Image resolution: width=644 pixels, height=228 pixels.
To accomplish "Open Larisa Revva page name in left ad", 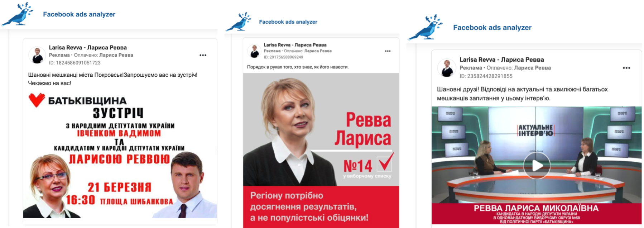I will click(x=88, y=47).
